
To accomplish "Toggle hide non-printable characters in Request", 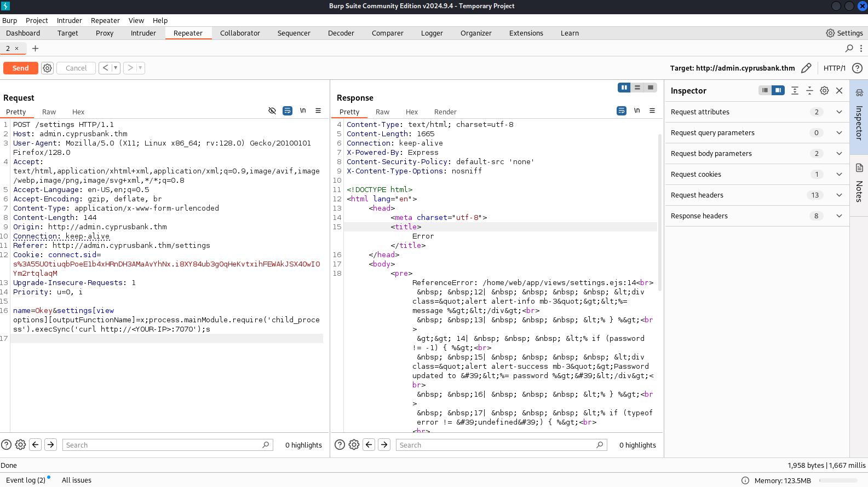I will pyautogui.click(x=272, y=111).
